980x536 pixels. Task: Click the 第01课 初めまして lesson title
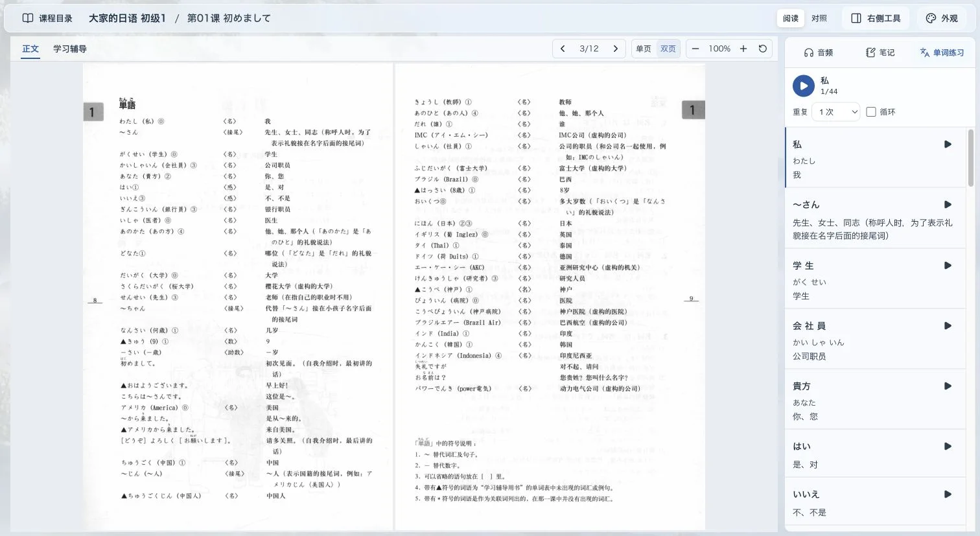(229, 18)
